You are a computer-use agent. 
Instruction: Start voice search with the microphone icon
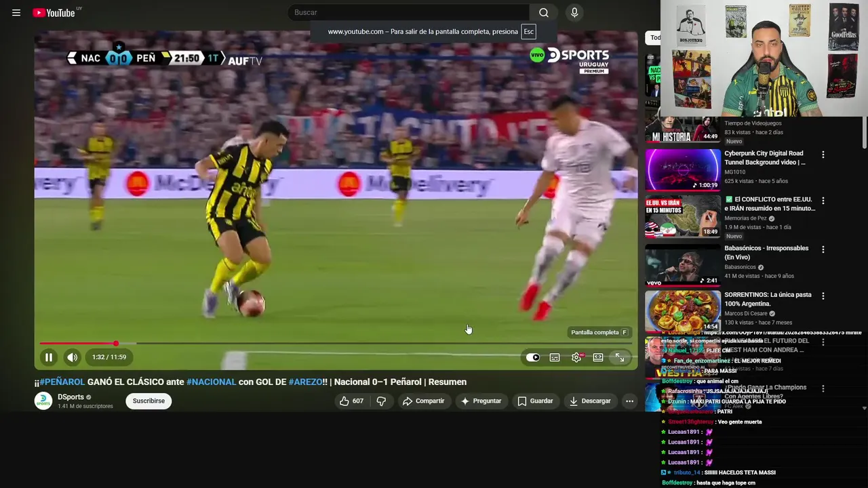click(574, 12)
